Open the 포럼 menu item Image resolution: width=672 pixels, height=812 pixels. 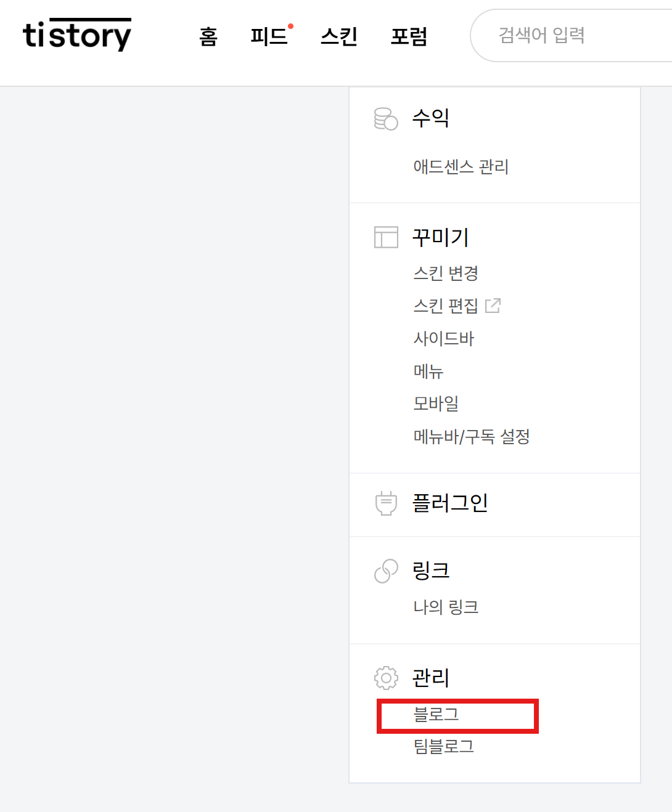409,37
